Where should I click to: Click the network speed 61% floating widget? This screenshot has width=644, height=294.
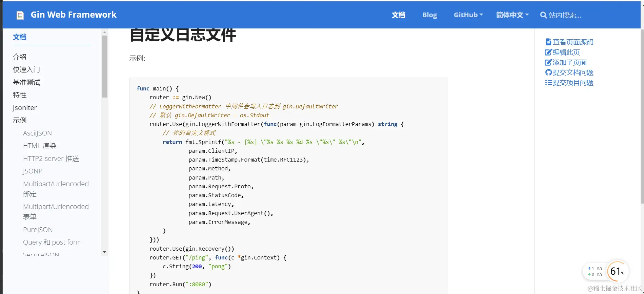[x=606, y=271]
